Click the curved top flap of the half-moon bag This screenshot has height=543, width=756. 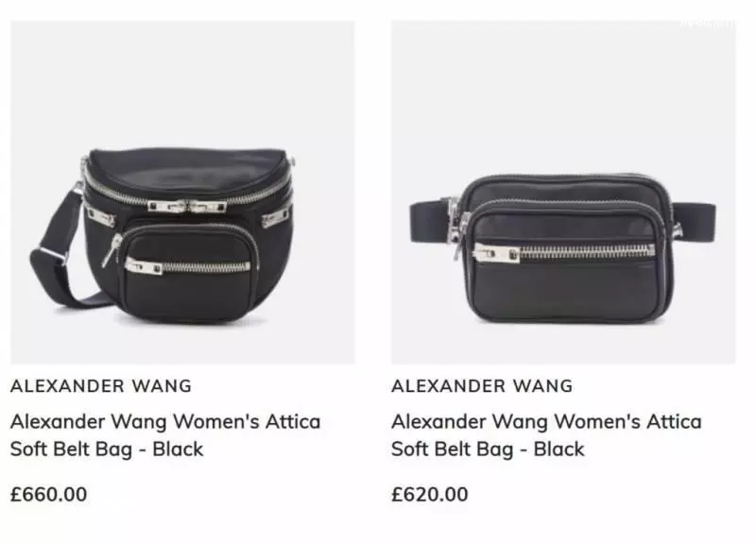click(188, 169)
